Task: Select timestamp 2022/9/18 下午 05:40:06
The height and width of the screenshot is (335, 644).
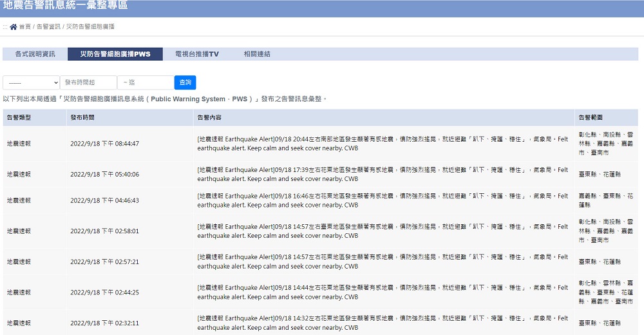Action: 105,175
